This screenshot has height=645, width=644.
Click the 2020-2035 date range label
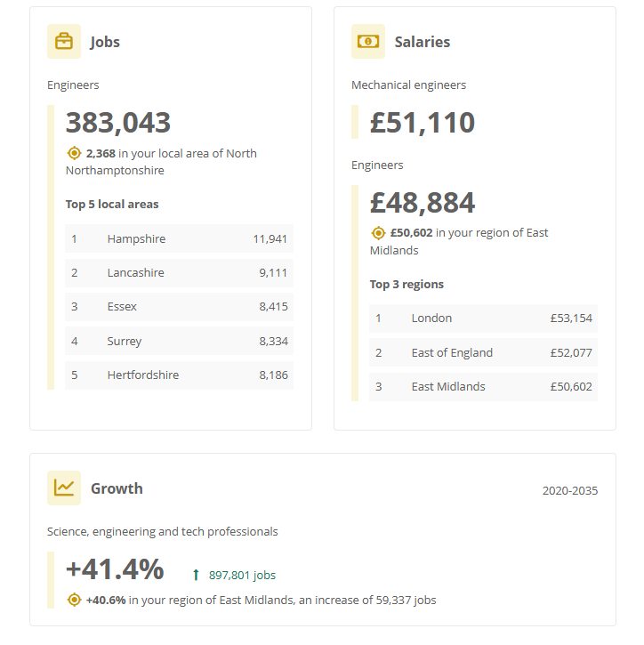tap(570, 490)
